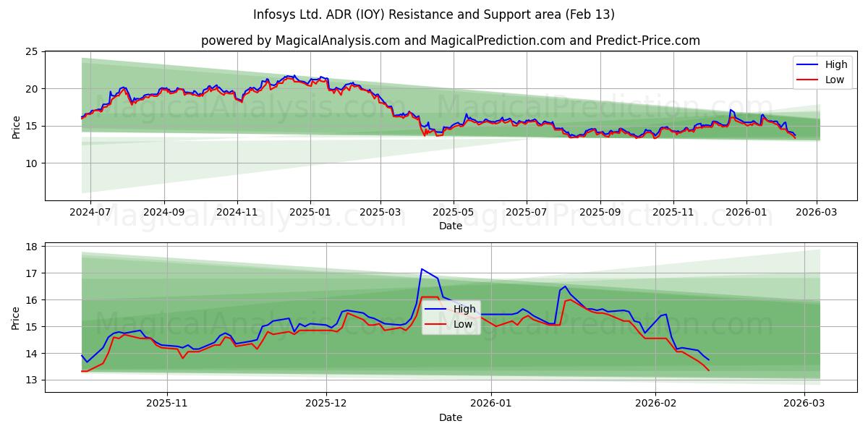Click the '16' price tick on bottom chart
868x434 pixels.
coord(31,300)
